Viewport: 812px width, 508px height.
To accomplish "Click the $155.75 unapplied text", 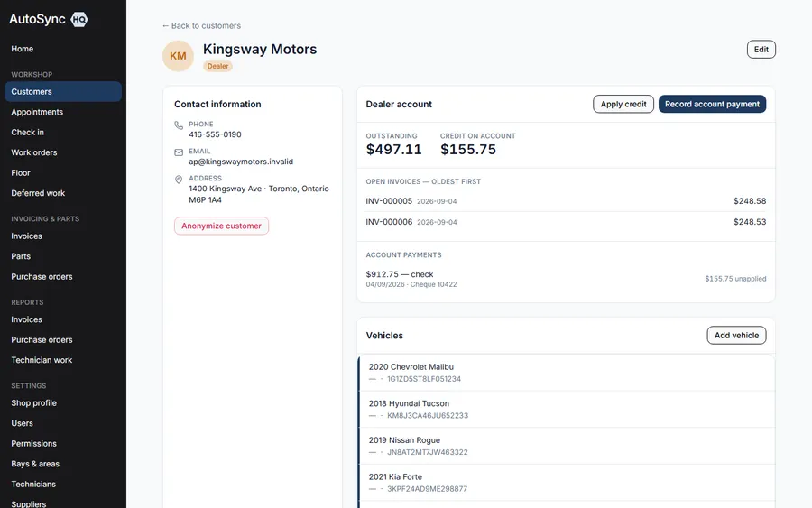I will coord(735,279).
